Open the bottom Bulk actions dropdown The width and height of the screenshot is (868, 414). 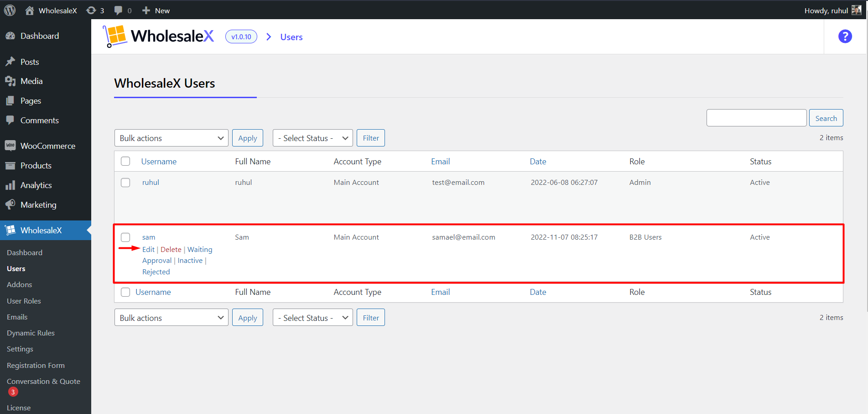coord(171,318)
